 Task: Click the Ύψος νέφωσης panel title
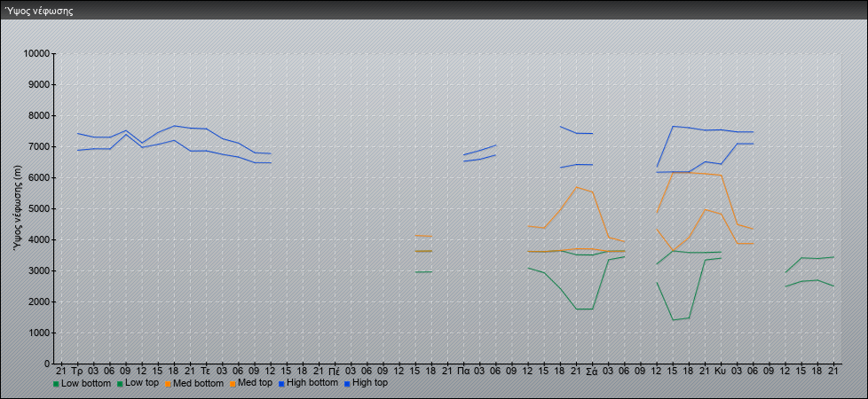[39, 11]
